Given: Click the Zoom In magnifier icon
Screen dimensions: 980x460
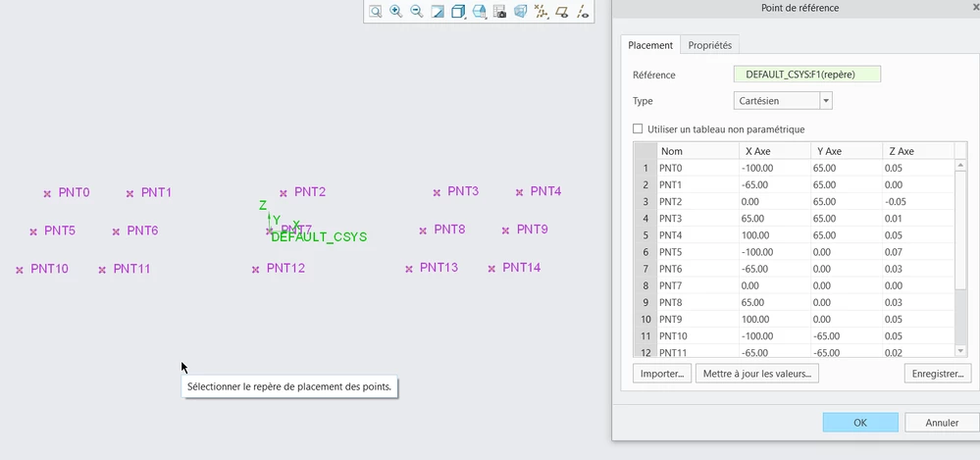Looking at the screenshot, I should (x=395, y=11).
